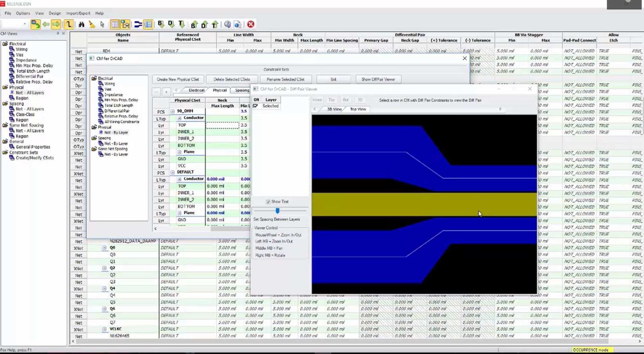Toggle the Show Text checkbox
644x354 pixels.
[x=268, y=202]
